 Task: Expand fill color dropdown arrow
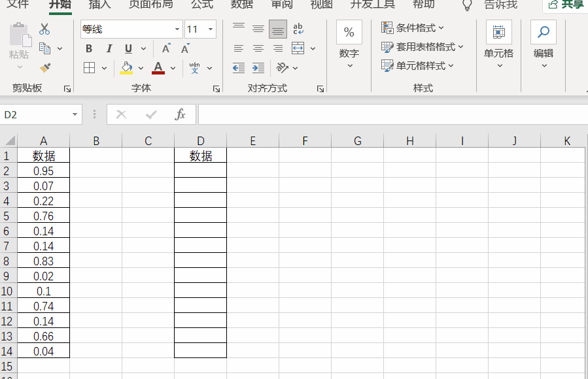[x=141, y=68]
